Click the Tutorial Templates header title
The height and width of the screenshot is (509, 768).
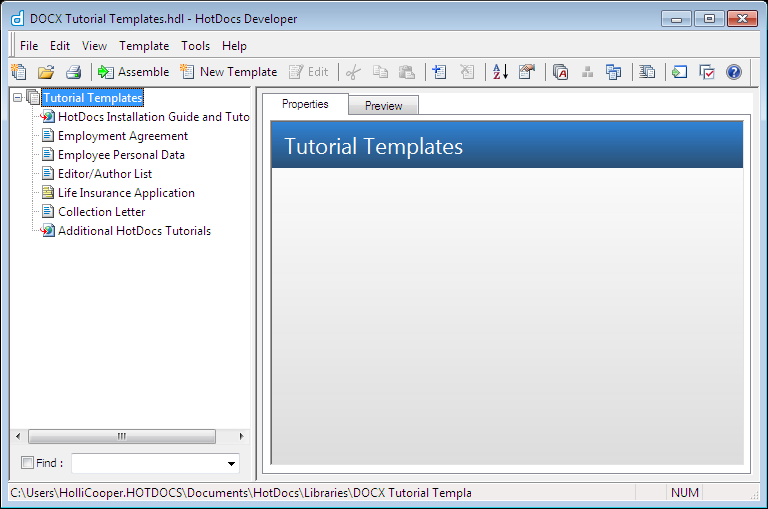pyautogui.click(x=373, y=146)
